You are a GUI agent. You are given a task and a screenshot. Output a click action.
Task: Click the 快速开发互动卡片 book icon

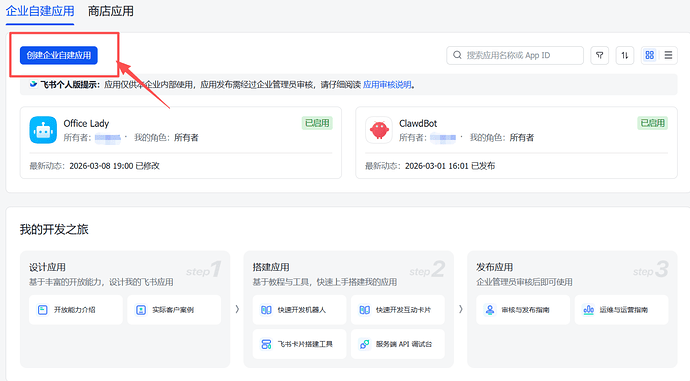[365, 310]
